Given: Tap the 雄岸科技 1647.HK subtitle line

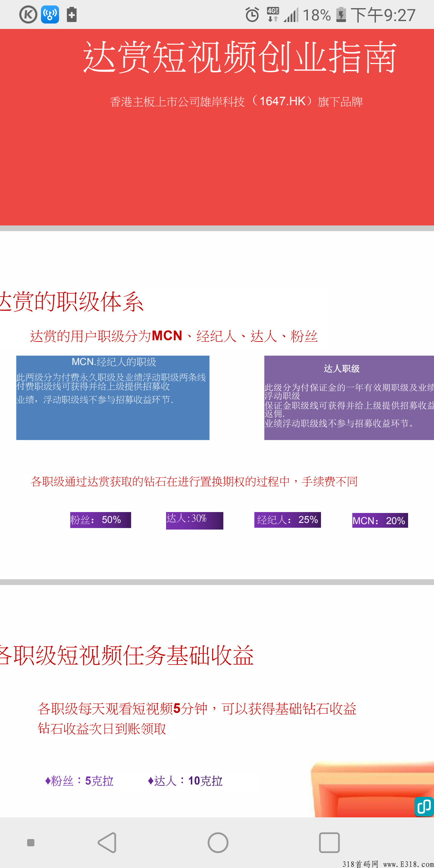Looking at the screenshot, I should coord(236,102).
